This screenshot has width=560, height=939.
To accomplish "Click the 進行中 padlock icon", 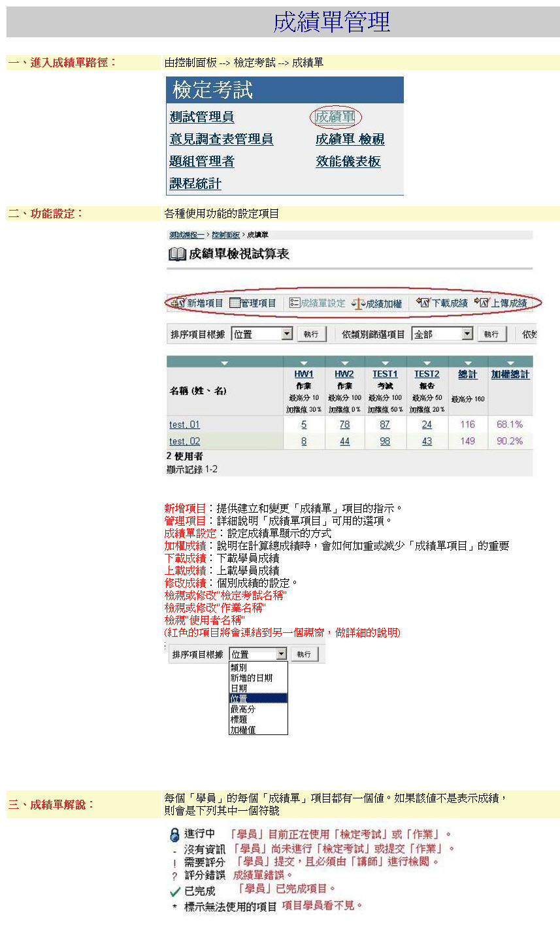I will [x=174, y=835].
